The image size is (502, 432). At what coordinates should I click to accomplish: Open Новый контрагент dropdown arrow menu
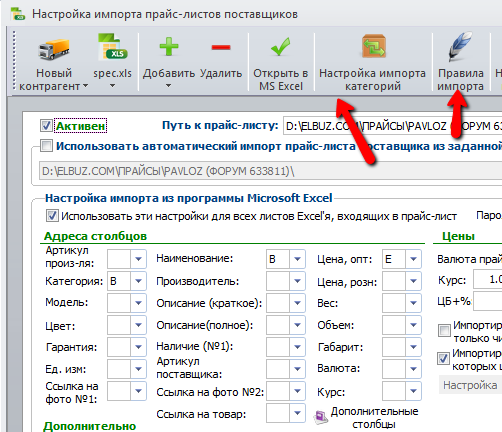tap(85, 86)
